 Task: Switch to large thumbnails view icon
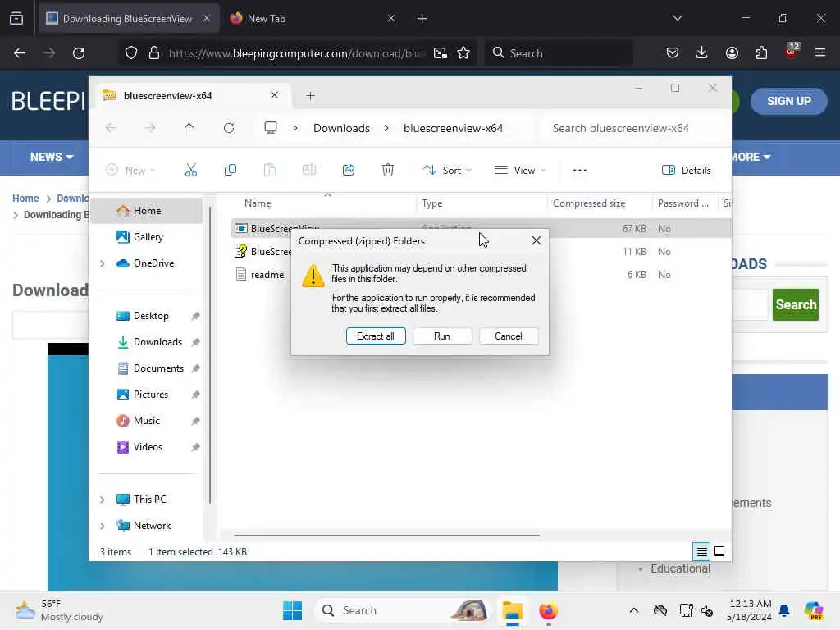tap(719, 551)
